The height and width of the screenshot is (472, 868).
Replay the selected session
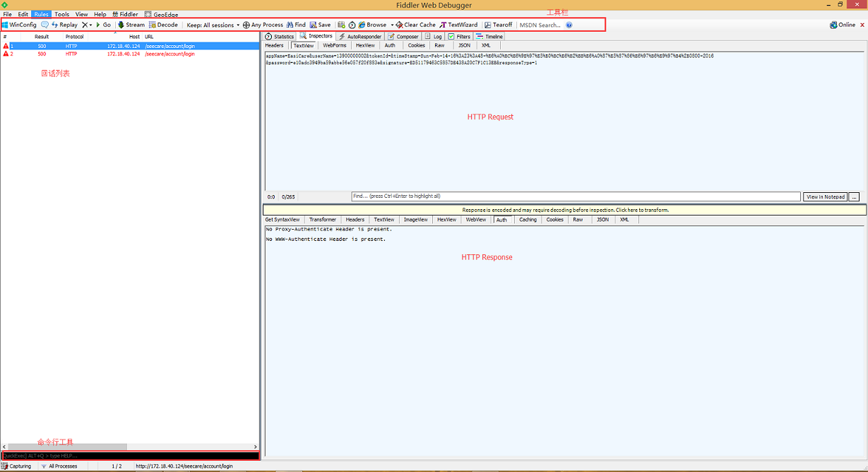point(65,25)
